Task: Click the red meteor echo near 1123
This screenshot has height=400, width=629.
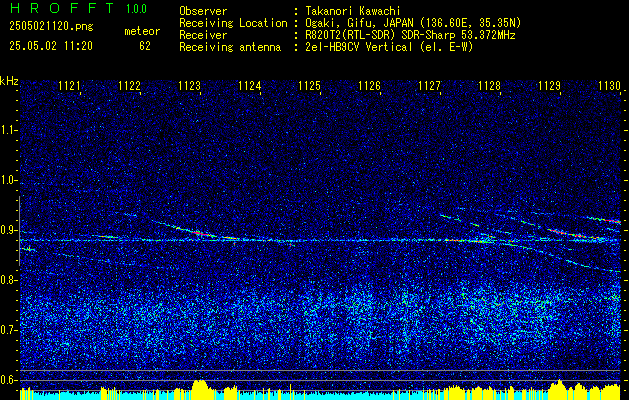Action: [199, 233]
